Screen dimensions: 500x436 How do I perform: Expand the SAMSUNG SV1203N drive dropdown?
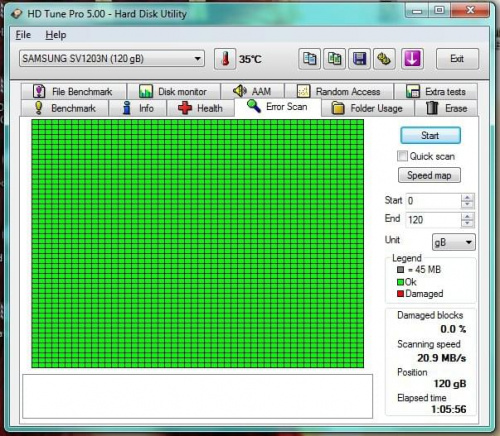(112, 59)
